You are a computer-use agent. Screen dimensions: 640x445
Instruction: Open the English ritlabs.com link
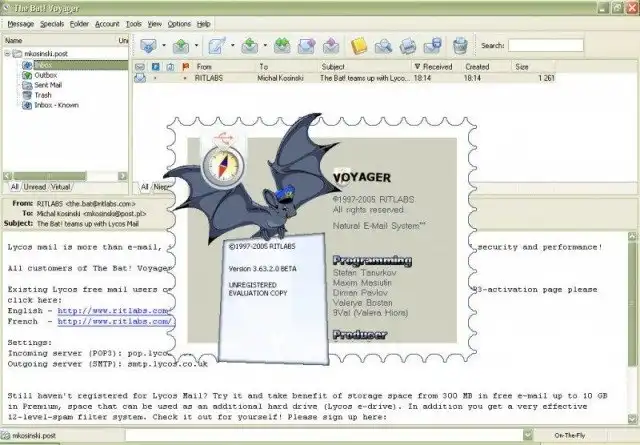click(113, 310)
